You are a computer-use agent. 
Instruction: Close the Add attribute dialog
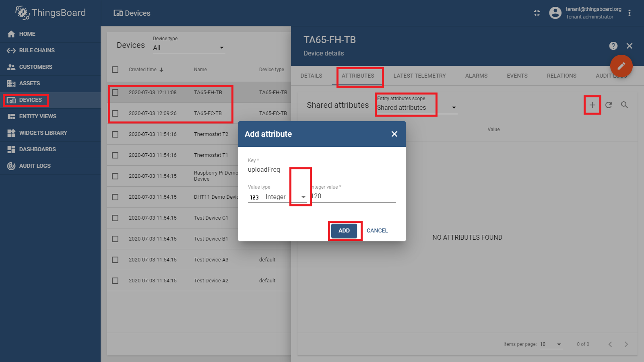coord(394,134)
